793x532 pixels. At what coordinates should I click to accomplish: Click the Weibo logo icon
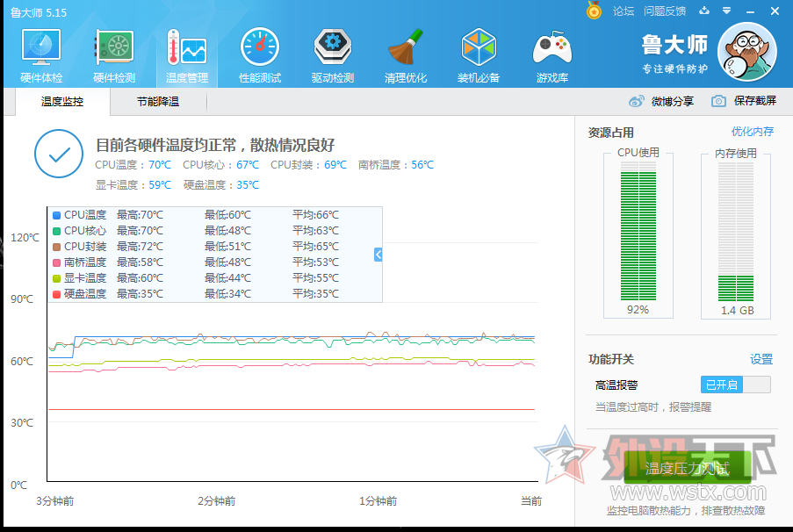click(x=636, y=101)
